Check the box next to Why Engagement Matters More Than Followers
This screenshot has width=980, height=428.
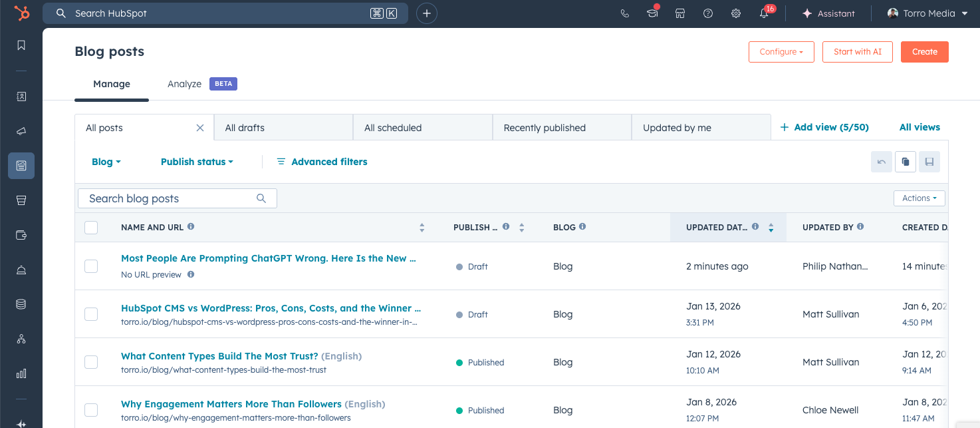[x=91, y=409]
